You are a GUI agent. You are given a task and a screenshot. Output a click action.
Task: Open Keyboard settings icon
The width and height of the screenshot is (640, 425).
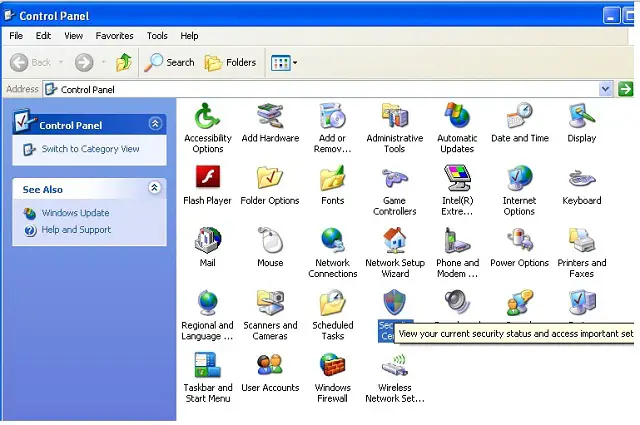pos(582,185)
